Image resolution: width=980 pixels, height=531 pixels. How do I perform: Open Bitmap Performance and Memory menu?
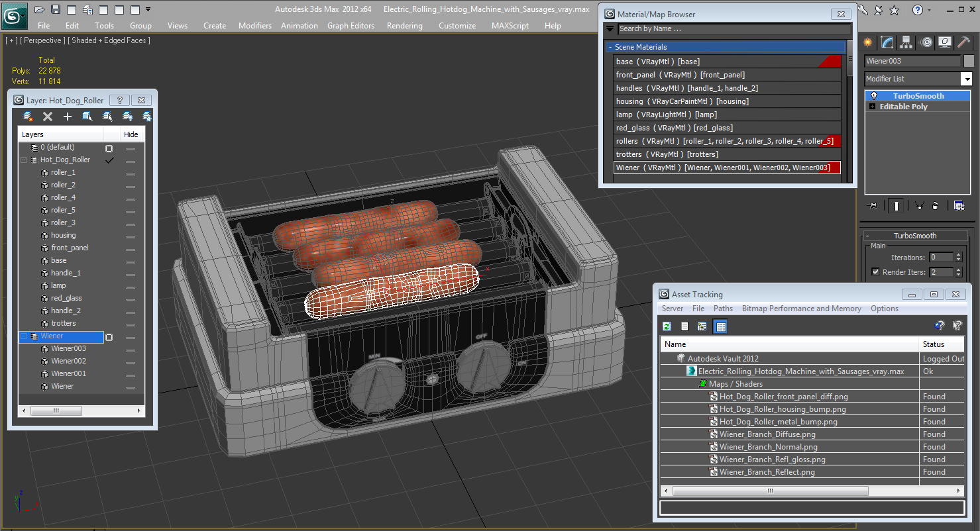click(x=801, y=309)
